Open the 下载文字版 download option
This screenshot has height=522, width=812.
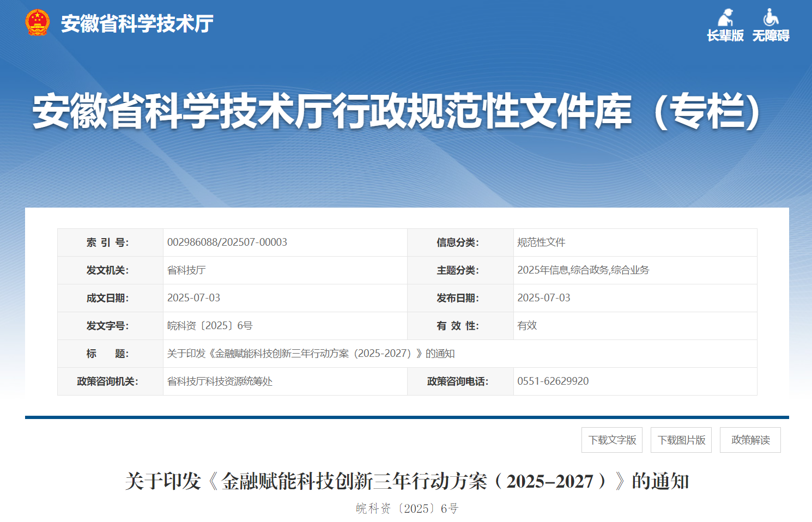[612, 440]
